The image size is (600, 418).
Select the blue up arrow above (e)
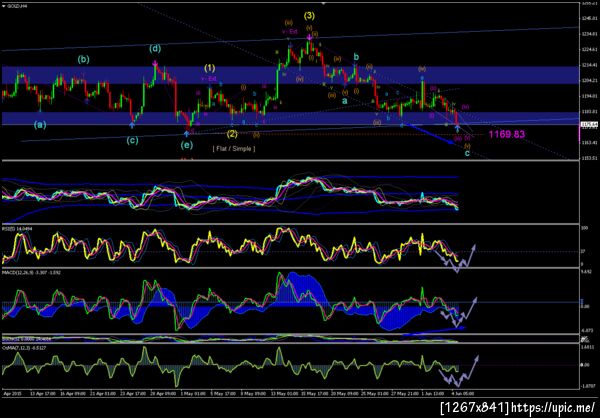(186, 133)
